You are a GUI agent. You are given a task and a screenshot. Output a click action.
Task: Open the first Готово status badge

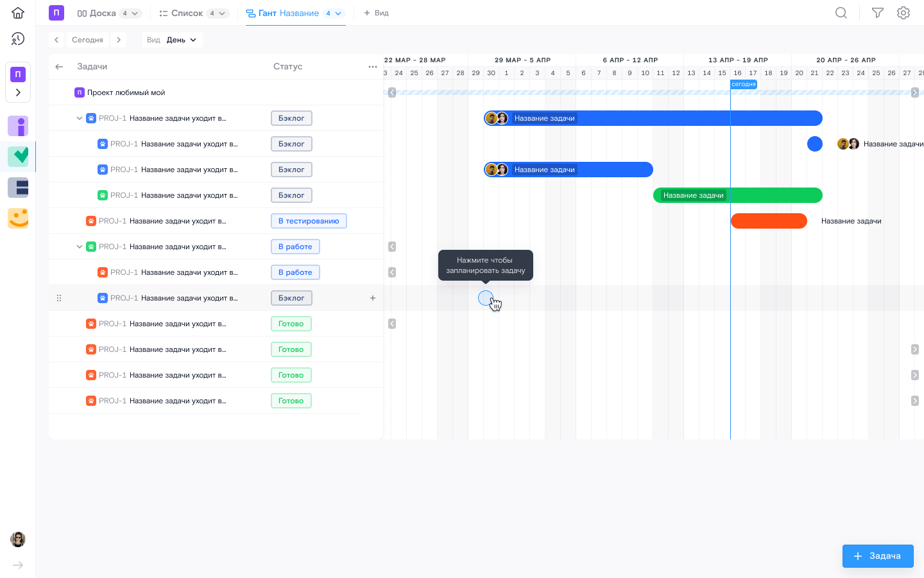pyautogui.click(x=291, y=324)
